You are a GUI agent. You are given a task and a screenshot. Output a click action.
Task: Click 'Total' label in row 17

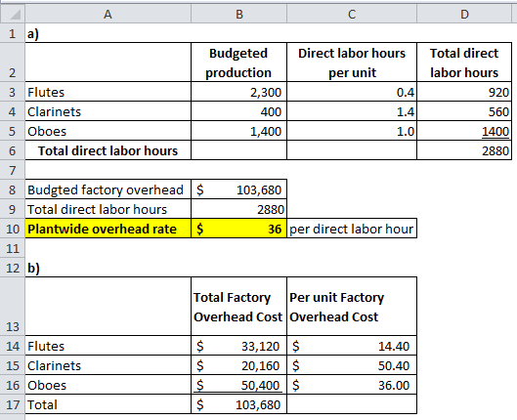tap(108, 404)
